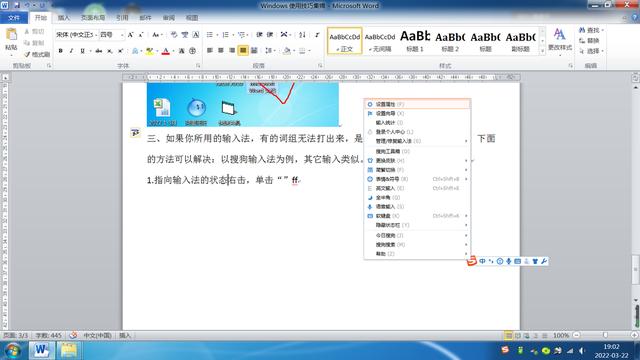
Task: Expand 更换皮肤 submenu in context menu
Action: coord(417,160)
